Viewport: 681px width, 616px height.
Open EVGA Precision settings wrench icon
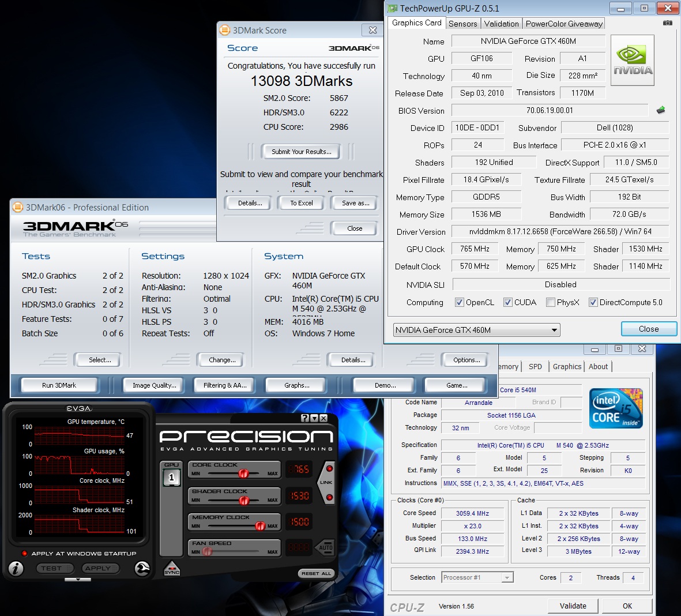142,568
